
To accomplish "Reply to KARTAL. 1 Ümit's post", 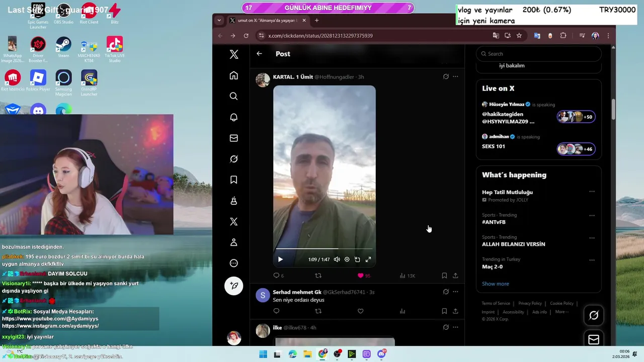I will coord(276,276).
